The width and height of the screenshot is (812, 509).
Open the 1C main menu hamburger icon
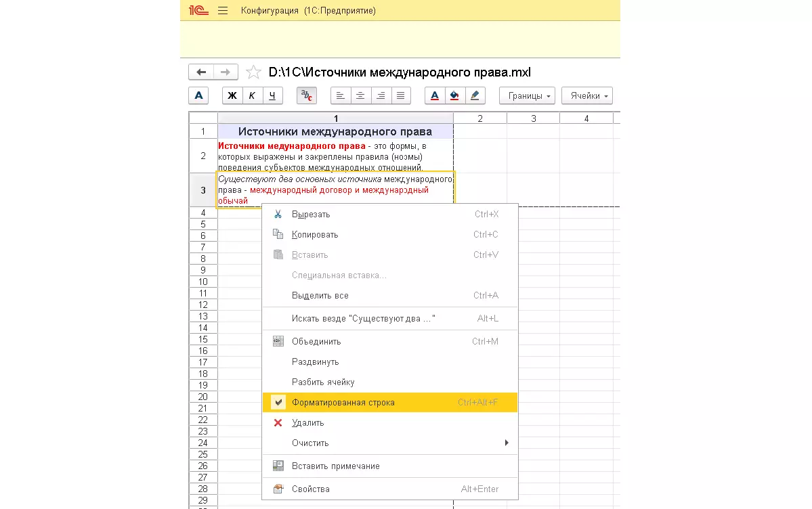pos(223,10)
